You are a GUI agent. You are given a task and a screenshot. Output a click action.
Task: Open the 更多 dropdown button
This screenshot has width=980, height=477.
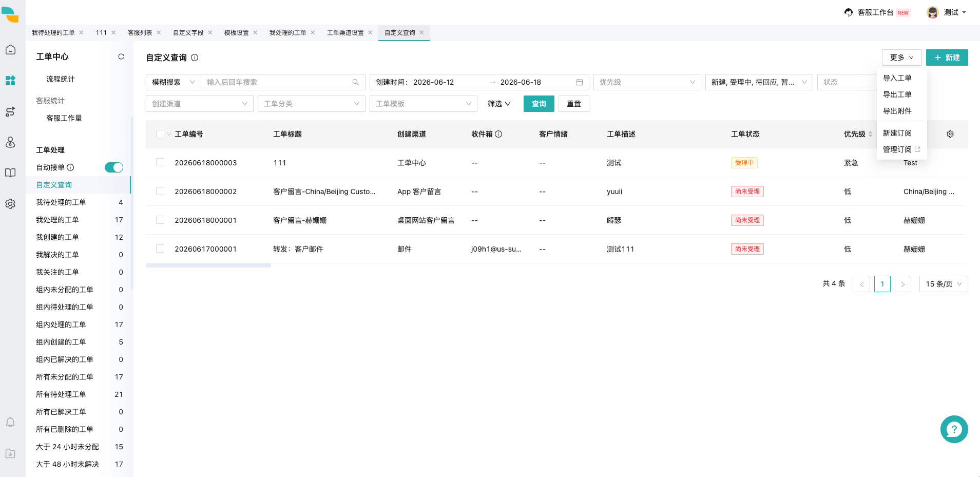pyautogui.click(x=901, y=58)
